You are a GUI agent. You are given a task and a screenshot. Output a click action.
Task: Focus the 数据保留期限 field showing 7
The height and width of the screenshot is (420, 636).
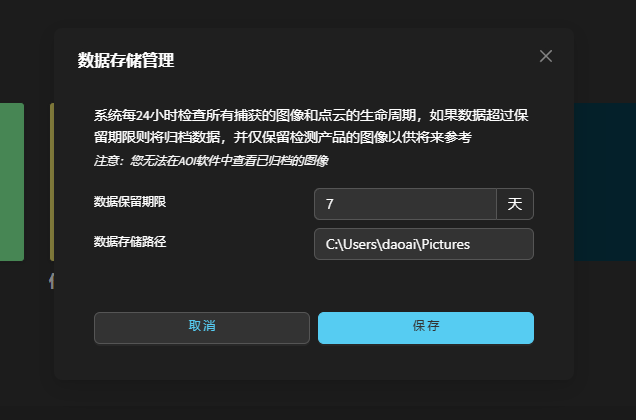tap(405, 204)
